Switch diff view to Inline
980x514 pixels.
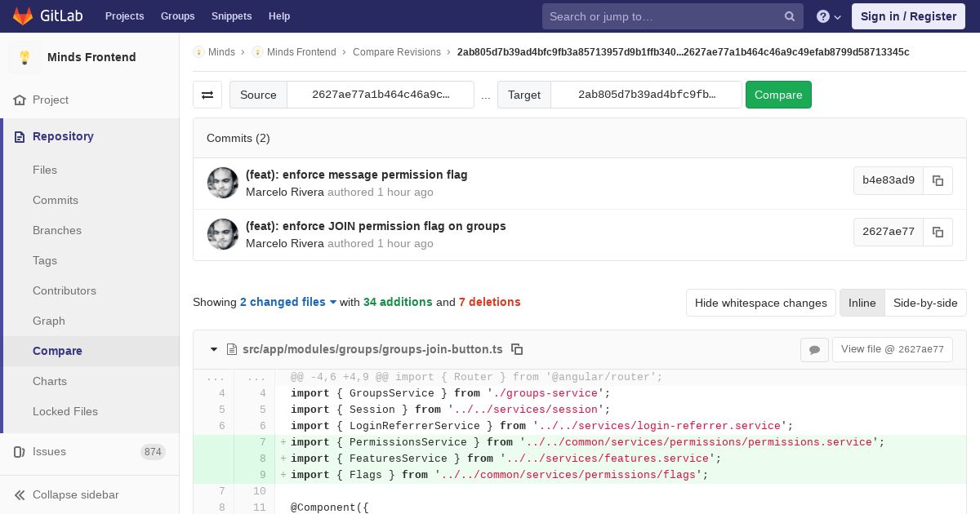[x=862, y=303]
